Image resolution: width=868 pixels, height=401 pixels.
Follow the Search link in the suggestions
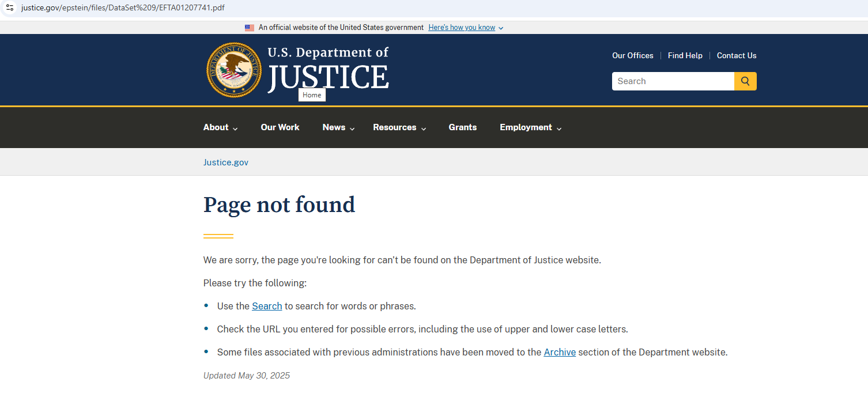click(x=267, y=306)
